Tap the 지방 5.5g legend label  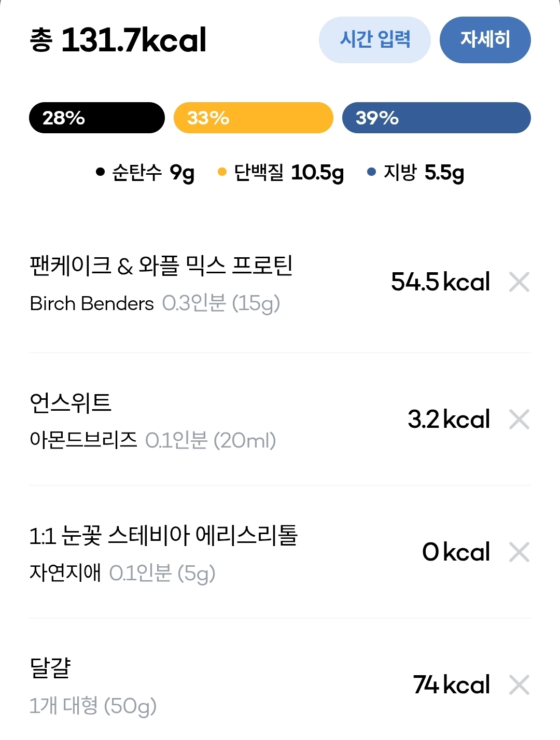coord(416,173)
